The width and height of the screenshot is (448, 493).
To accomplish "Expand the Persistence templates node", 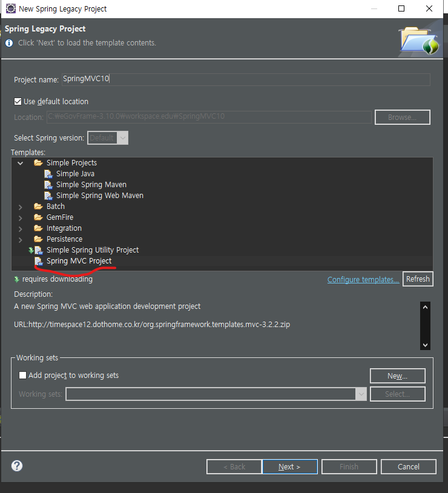I will pos(21,240).
